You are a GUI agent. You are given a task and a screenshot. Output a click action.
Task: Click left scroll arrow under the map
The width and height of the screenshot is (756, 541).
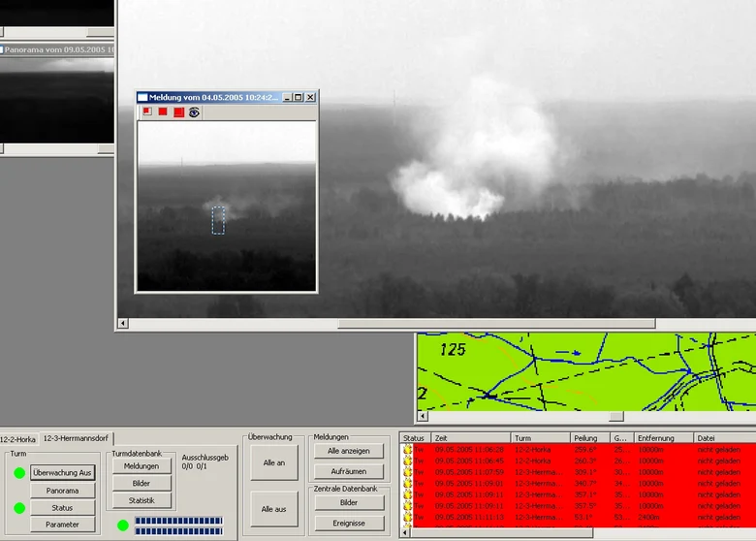coord(423,416)
